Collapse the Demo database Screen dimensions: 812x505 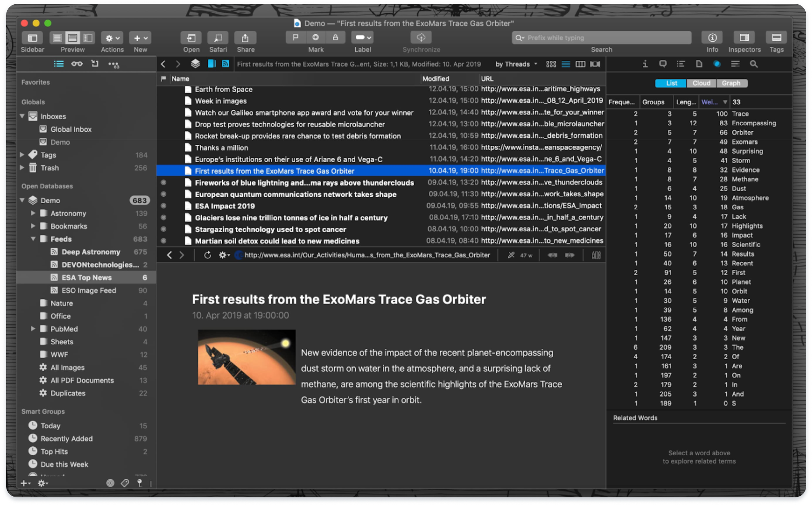pos(22,200)
